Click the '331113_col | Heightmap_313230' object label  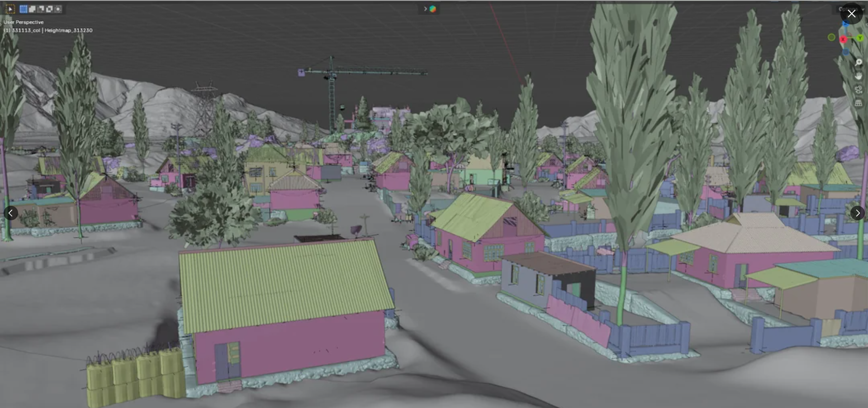[52, 30]
